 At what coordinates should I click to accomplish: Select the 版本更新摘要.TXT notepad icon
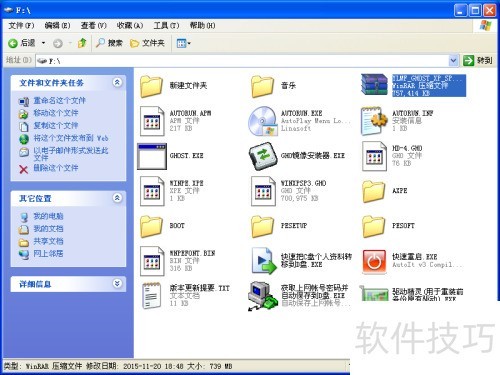pyautogui.click(x=152, y=296)
